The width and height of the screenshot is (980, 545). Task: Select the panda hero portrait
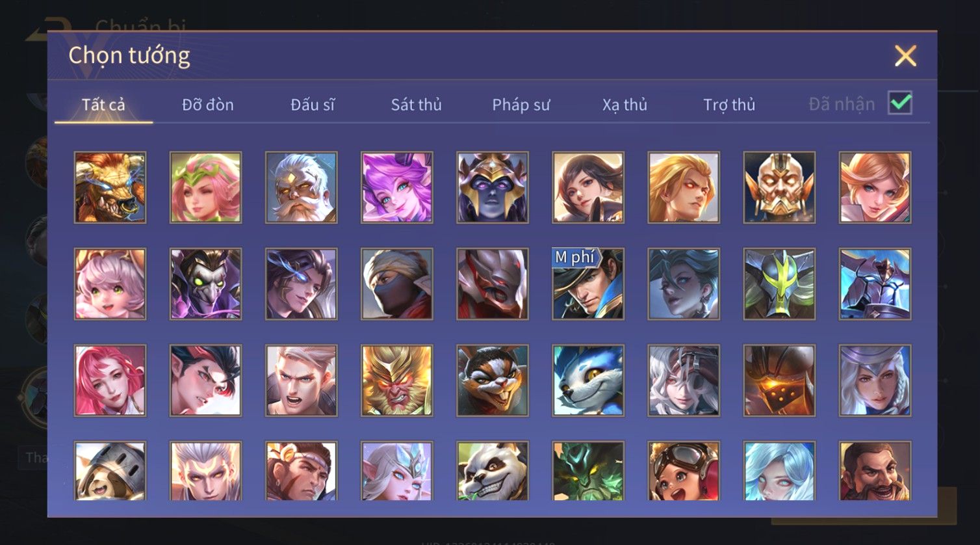pyautogui.click(x=493, y=471)
